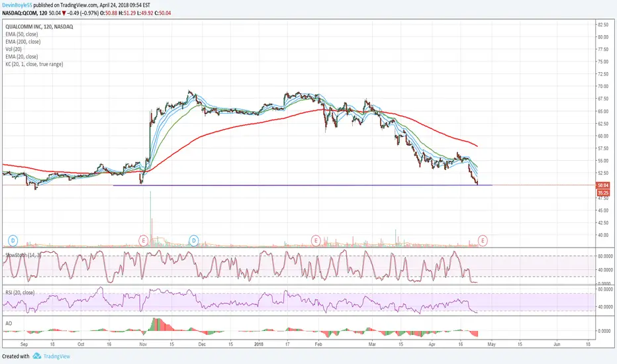The width and height of the screenshot is (617, 364).
Task: Click the Mar label on time axis
Action: 372,344
